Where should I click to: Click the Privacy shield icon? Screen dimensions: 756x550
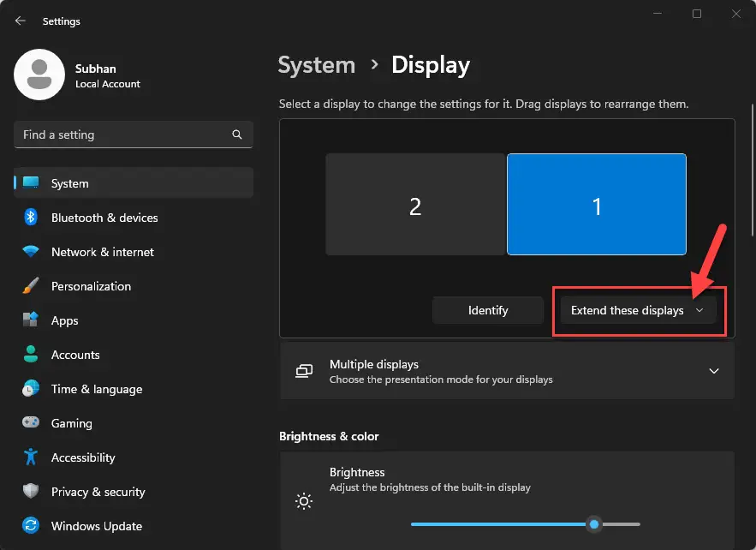[x=31, y=491]
